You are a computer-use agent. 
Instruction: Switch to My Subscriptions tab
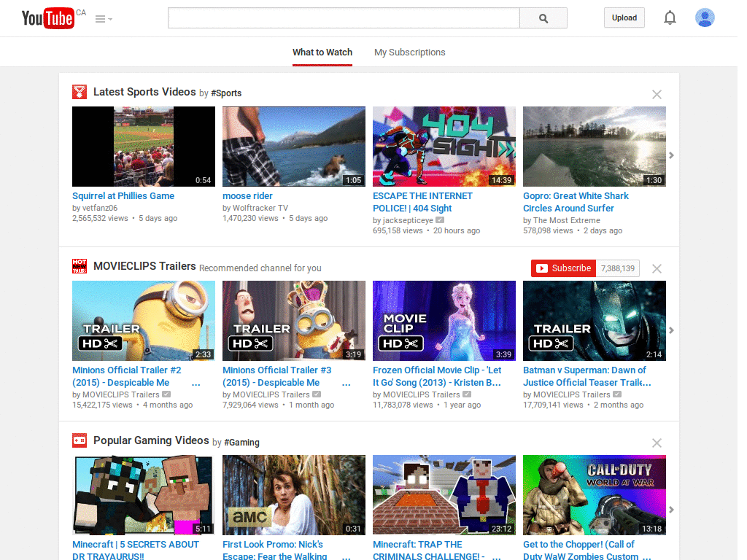coord(410,52)
